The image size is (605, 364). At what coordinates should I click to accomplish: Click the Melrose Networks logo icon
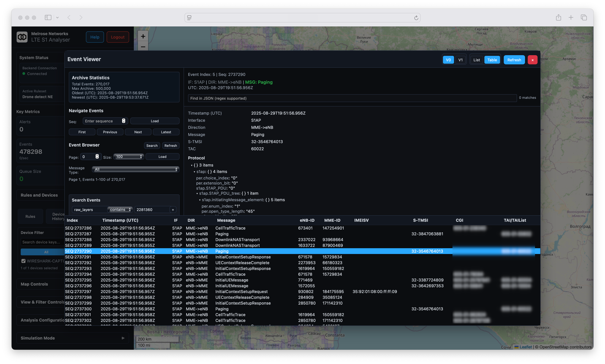[22, 37]
